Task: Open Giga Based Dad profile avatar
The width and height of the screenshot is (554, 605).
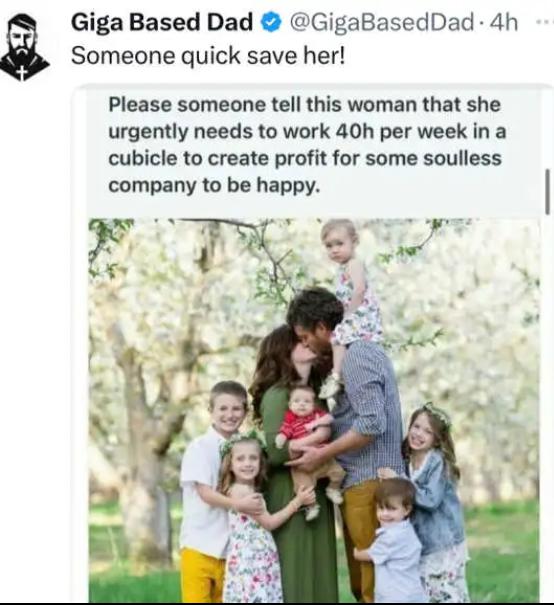Action: pos(24,47)
